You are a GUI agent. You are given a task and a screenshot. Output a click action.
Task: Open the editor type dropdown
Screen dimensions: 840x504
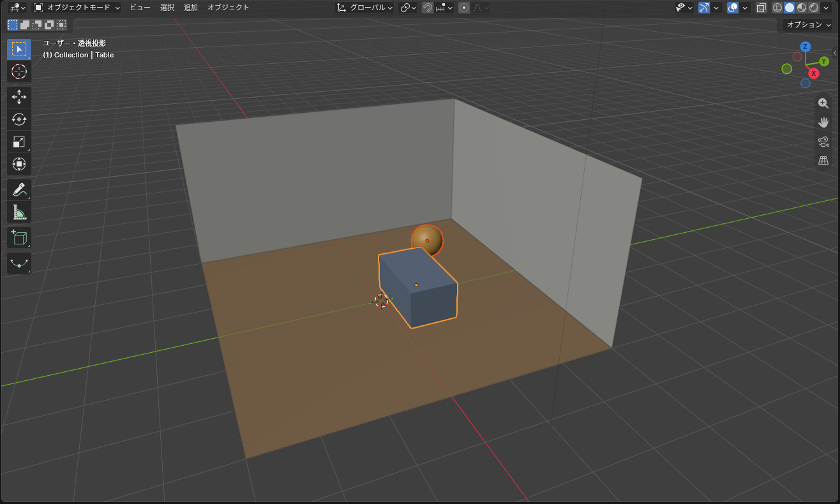[x=17, y=8]
